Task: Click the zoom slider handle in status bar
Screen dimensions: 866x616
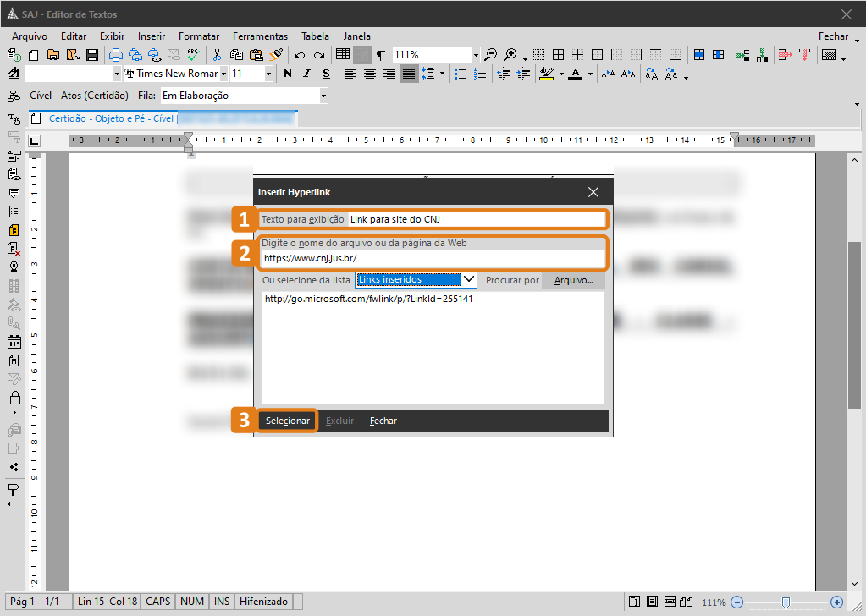Action: pos(786,602)
